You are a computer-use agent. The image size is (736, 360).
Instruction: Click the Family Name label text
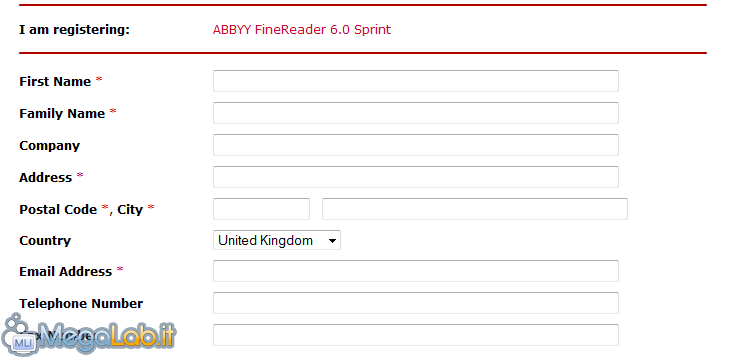(62, 114)
